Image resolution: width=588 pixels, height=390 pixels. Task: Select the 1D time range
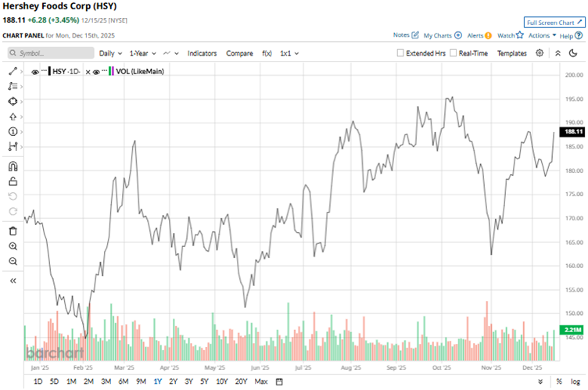[38, 381]
